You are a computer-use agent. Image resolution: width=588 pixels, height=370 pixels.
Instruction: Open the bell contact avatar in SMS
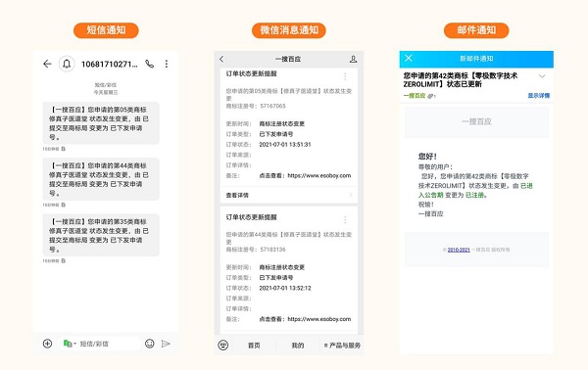coord(67,64)
